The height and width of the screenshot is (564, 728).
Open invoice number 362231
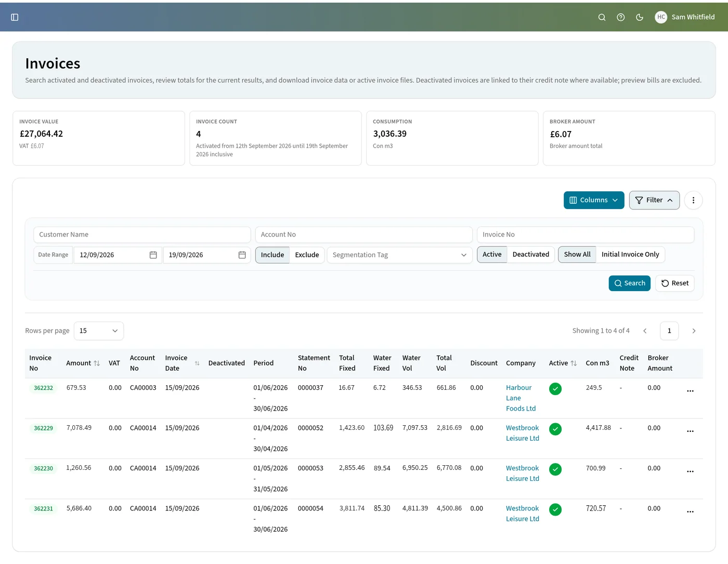coord(43,509)
